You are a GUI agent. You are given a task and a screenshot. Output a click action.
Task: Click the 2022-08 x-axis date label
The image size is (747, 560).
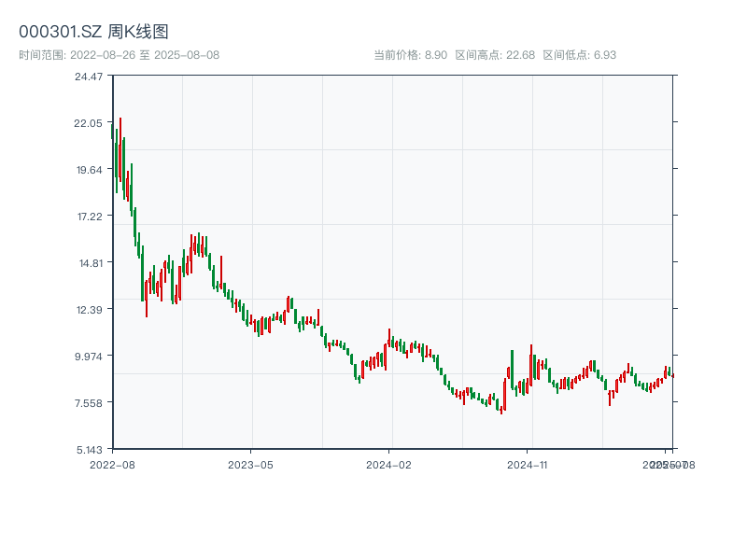pos(112,464)
